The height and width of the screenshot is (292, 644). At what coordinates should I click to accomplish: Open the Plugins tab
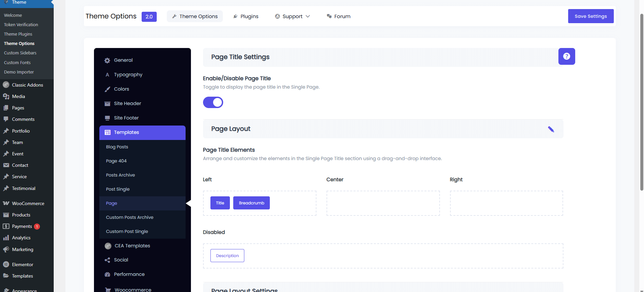tap(246, 16)
